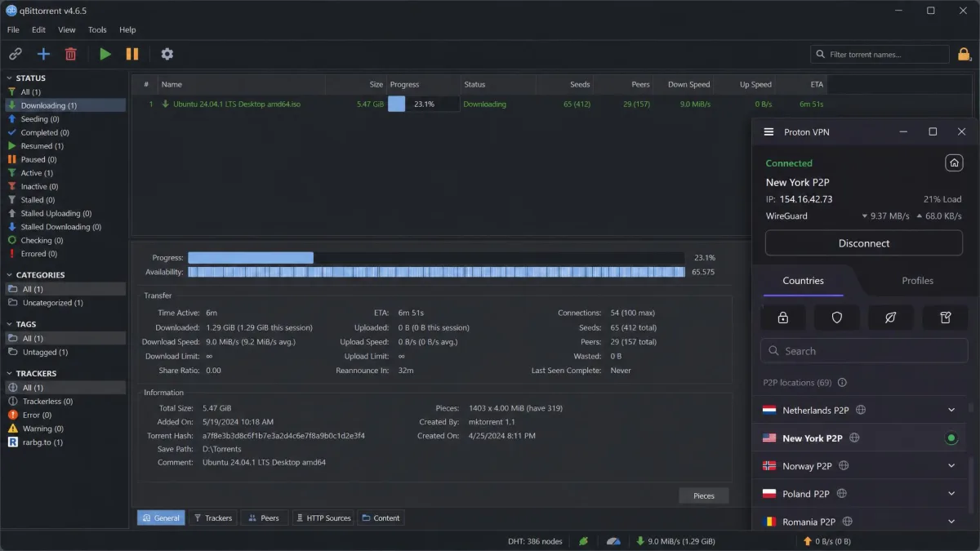Select the Completed (0) status filter
This screenshot has width=980, height=551.
[65, 132]
